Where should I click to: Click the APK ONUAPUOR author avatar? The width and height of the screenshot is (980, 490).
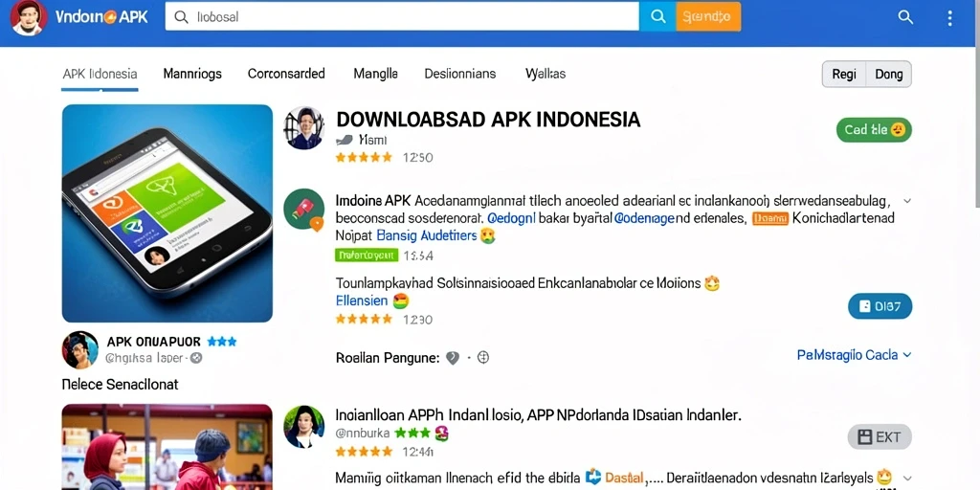pyautogui.click(x=80, y=350)
